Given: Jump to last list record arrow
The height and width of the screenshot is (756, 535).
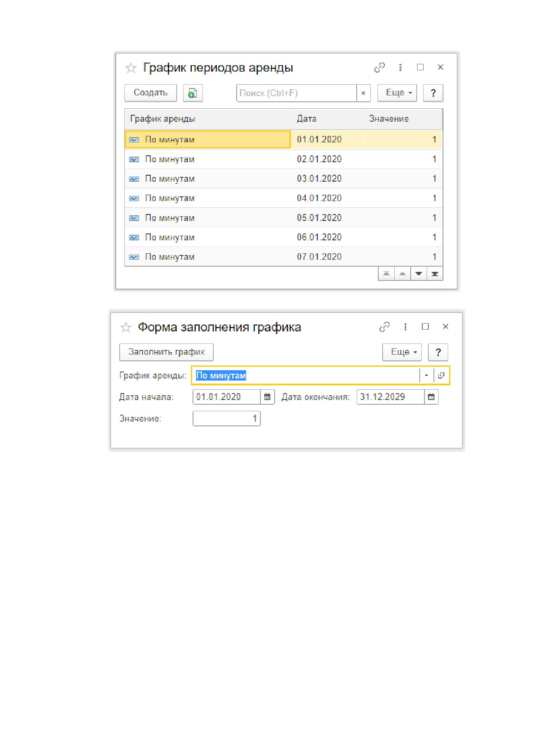Looking at the screenshot, I should pos(435,274).
